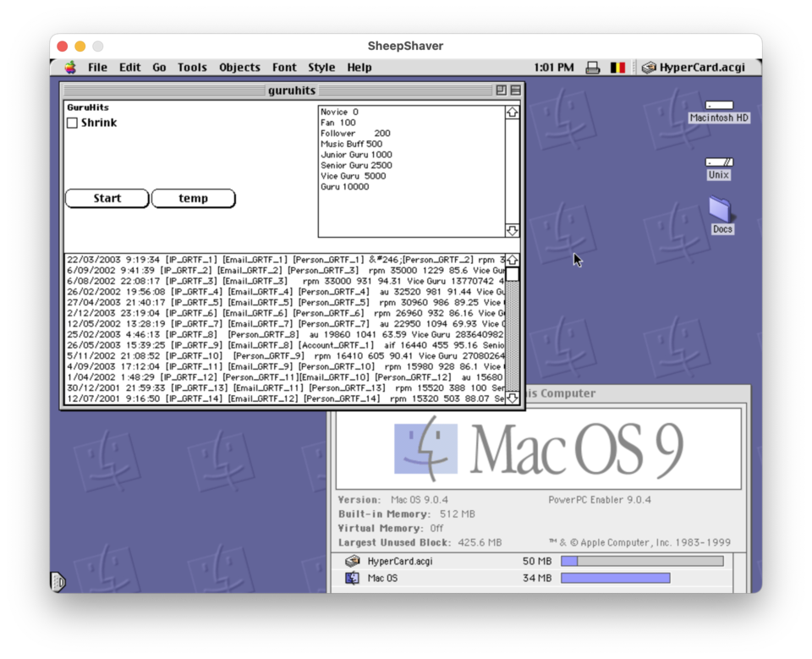
Task: Click the GuruHits label in the card
Action: point(88,107)
